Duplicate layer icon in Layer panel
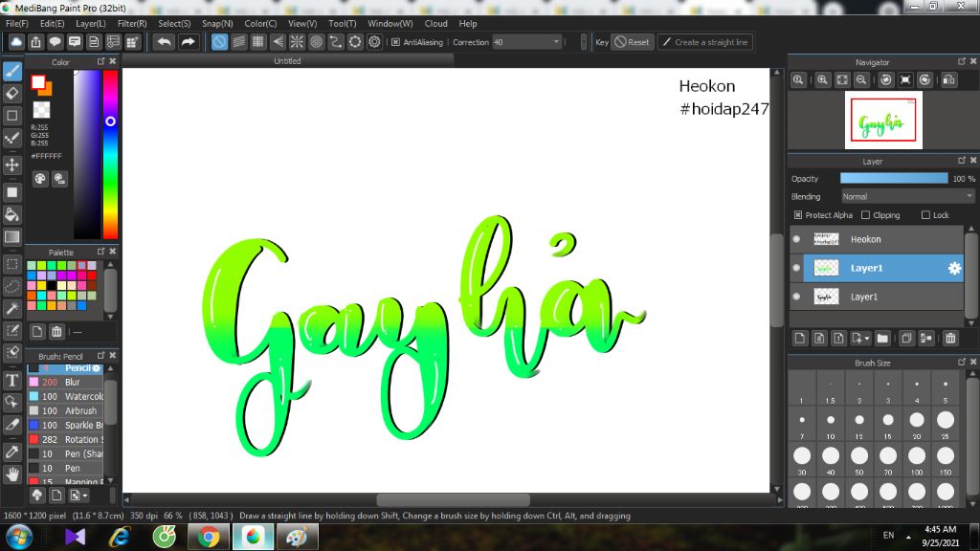This screenshot has height=551, width=980. pos(906,338)
